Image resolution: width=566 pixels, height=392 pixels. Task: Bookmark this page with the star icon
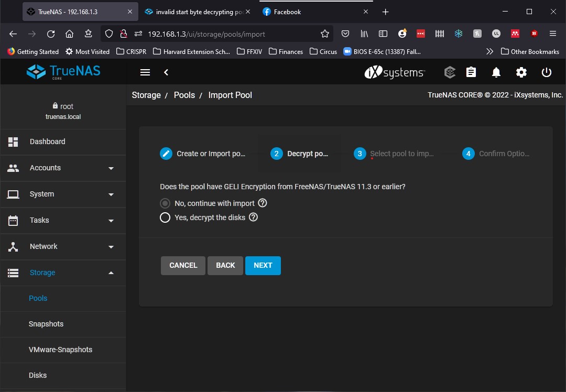(325, 34)
